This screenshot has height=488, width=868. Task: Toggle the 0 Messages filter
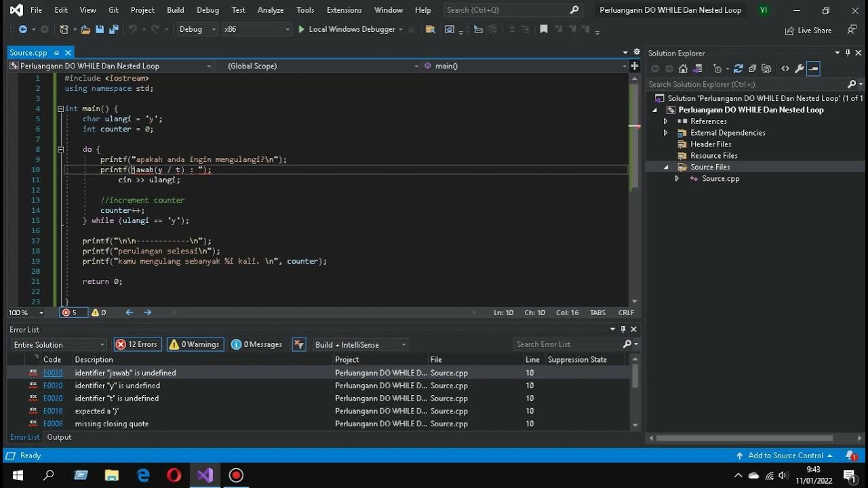257,344
